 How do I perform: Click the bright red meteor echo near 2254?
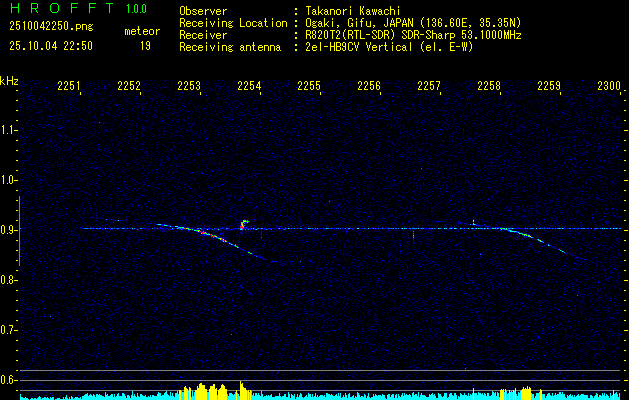(x=243, y=224)
